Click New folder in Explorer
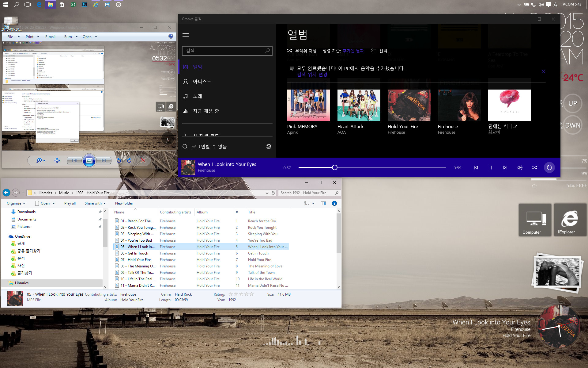Screen dimensions: 588x368 click(124, 203)
